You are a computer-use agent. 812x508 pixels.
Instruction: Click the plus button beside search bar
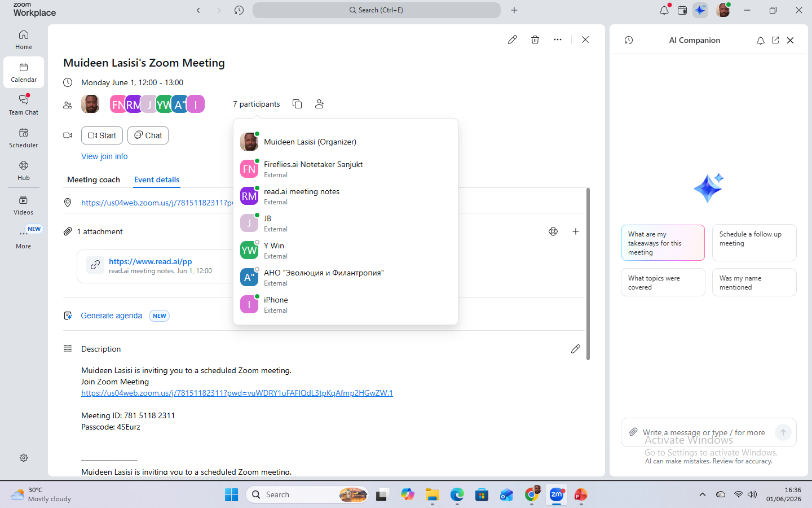pos(514,10)
